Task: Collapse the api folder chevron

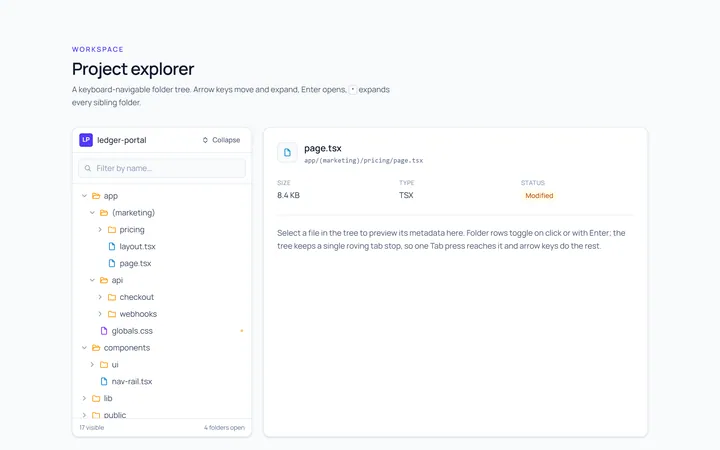Action: point(92,280)
